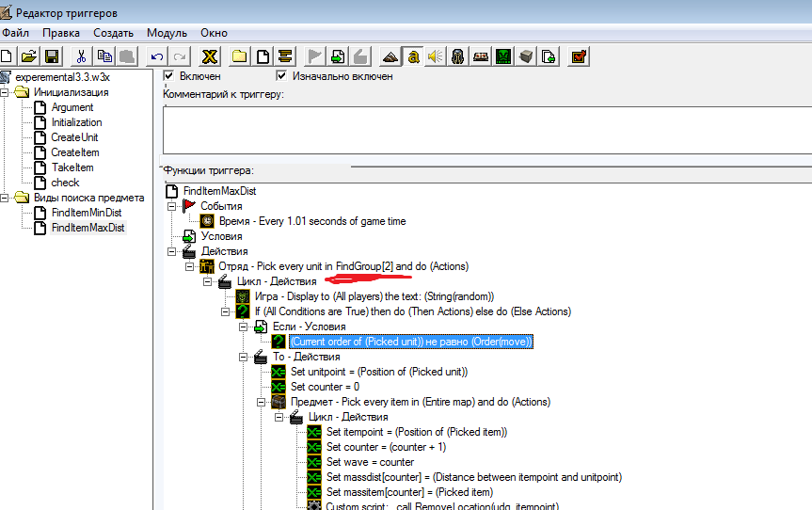812x510 pixels.
Task: Open Sound Editor speaker icon
Action: click(436, 56)
